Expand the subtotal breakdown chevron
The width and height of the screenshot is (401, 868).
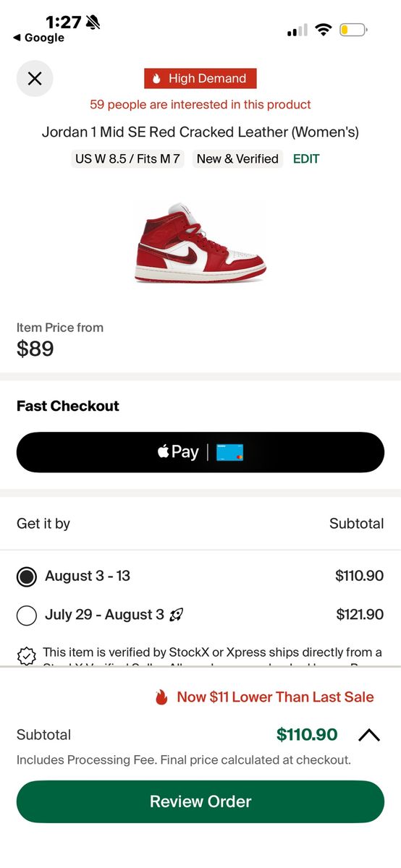[x=369, y=735]
